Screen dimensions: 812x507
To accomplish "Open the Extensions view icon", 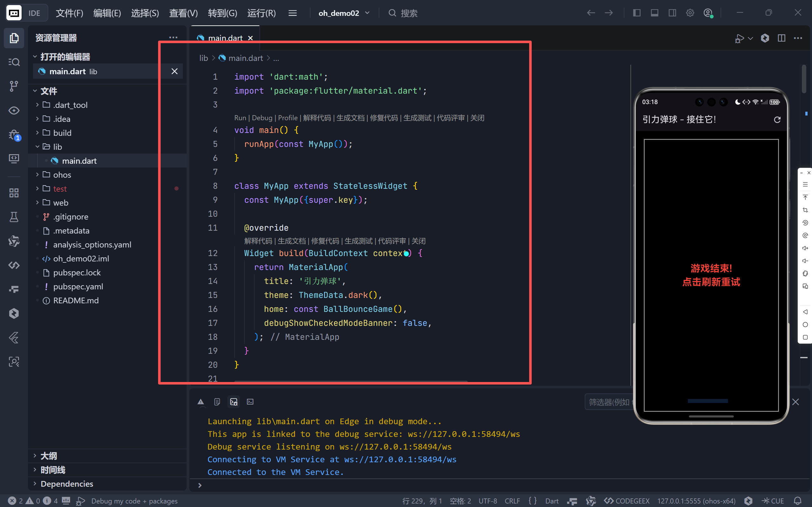I will (x=14, y=193).
